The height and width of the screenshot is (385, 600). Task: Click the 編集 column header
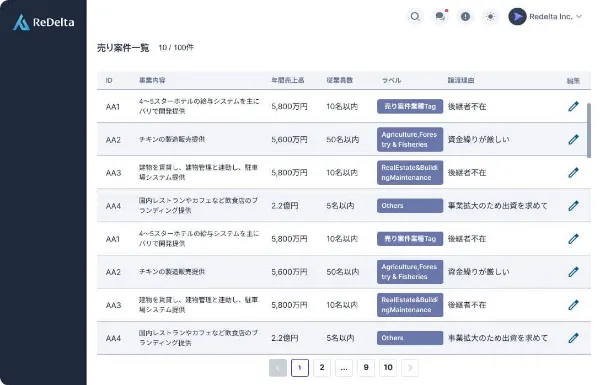click(573, 81)
